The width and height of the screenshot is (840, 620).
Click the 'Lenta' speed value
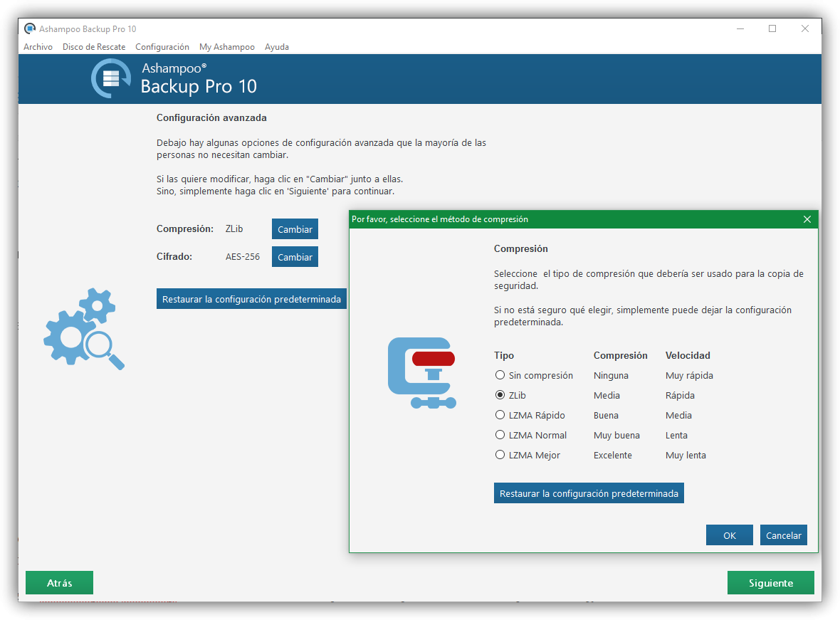[676, 435]
